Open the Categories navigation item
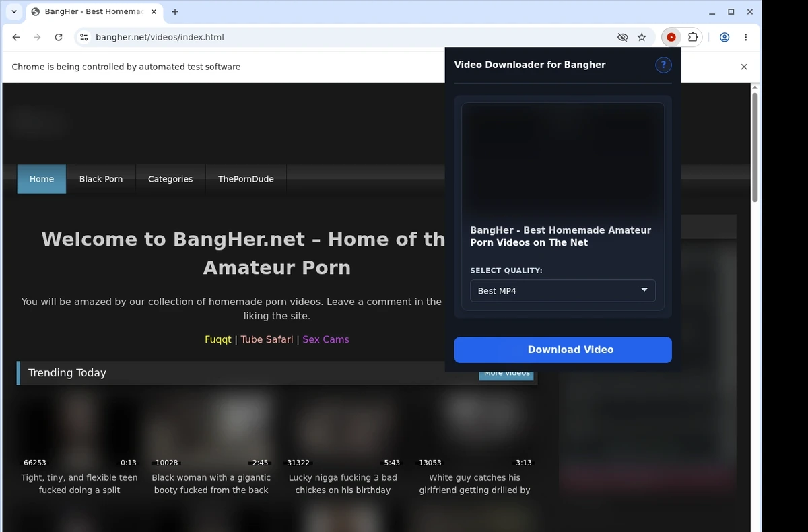Viewport: 808px width, 532px height. [170, 179]
